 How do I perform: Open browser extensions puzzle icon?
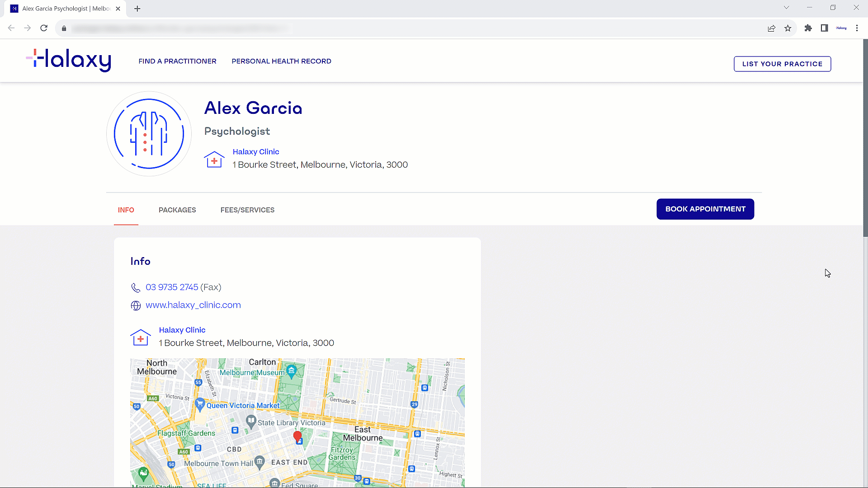(x=808, y=28)
